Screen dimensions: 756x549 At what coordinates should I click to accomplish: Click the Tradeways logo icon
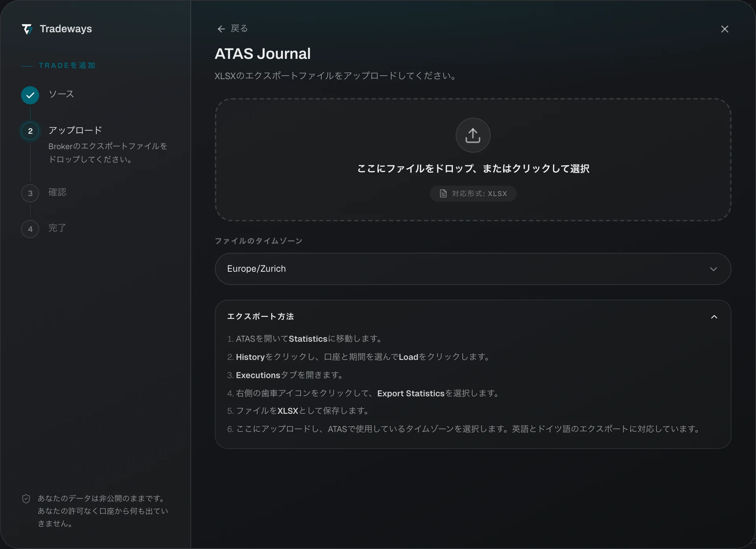[x=27, y=29]
